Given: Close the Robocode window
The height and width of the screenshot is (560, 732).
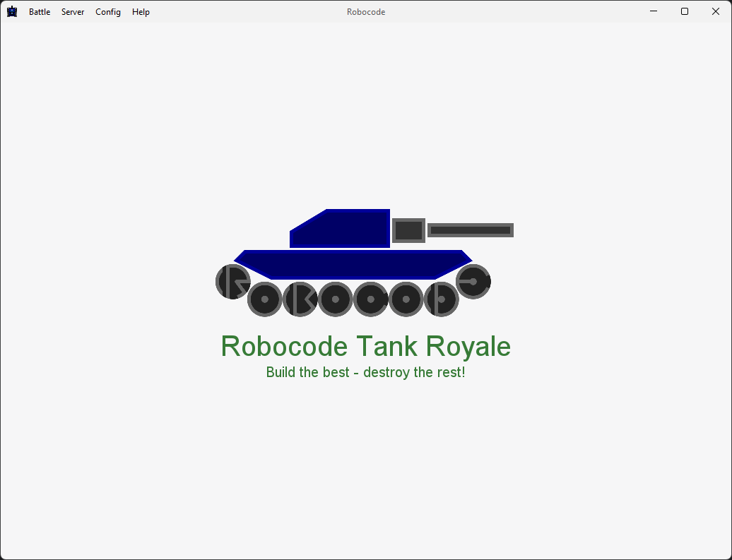Looking at the screenshot, I should click(716, 11).
